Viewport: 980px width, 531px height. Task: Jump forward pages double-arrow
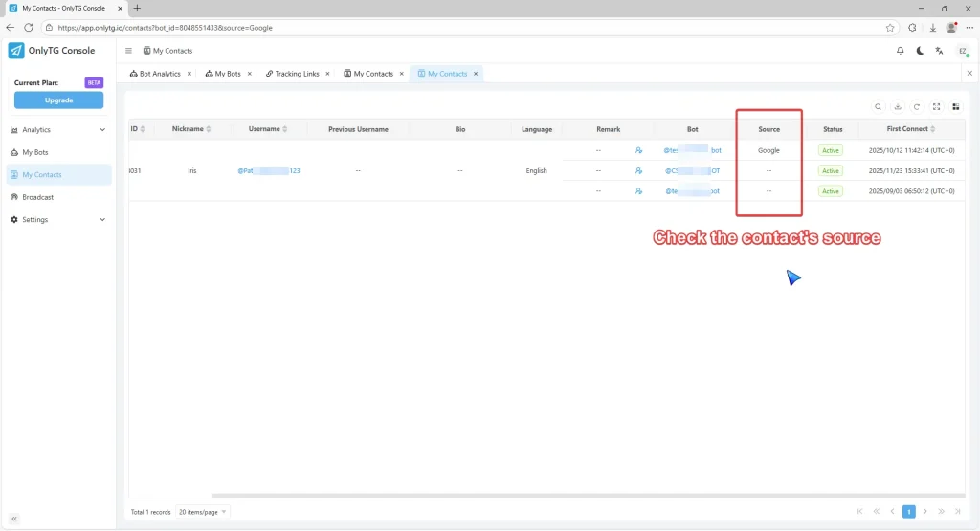(x=942, y=512)
